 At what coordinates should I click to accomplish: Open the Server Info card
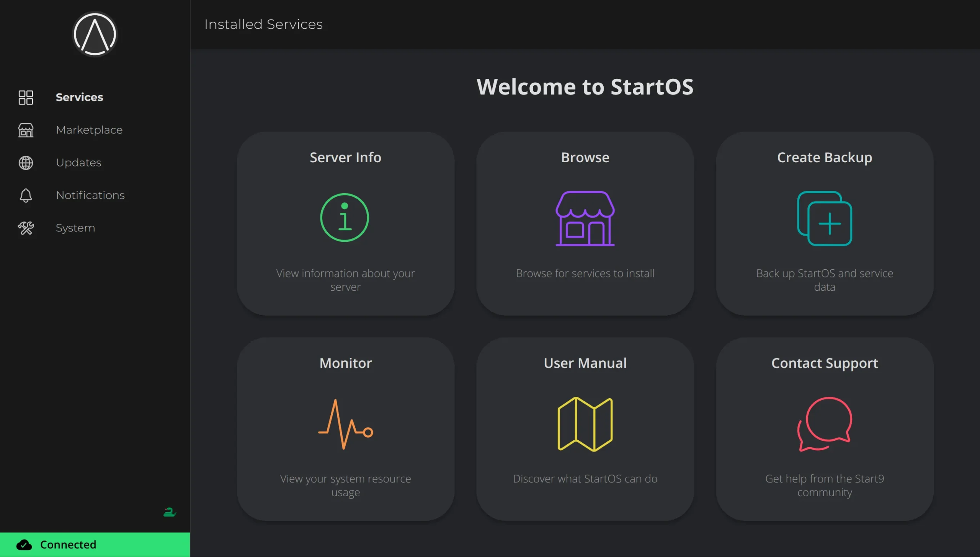pos(345,224)
